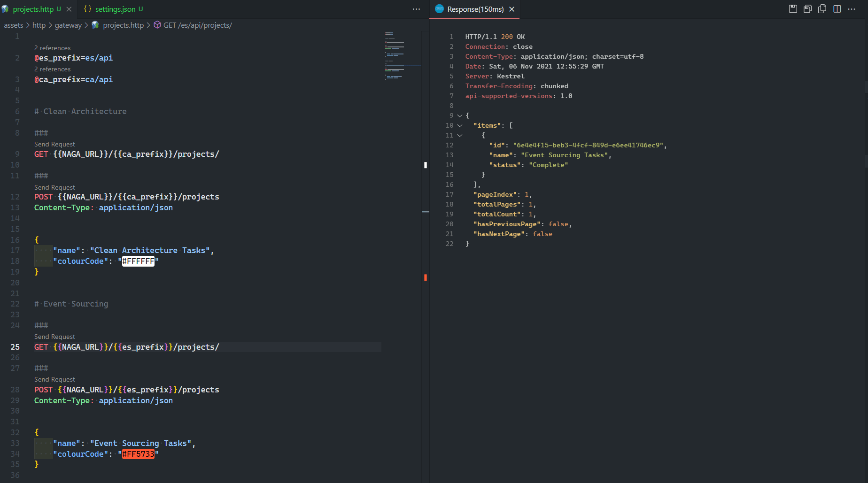
Task: Click orange marker in overview ruler
Action: 426,277
